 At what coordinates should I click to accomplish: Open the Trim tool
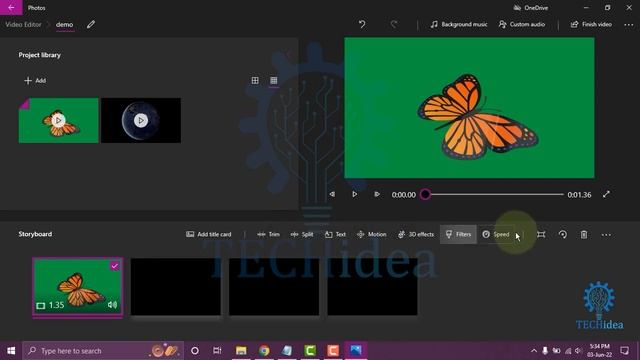pyautogui.click(x=268, y=234)
